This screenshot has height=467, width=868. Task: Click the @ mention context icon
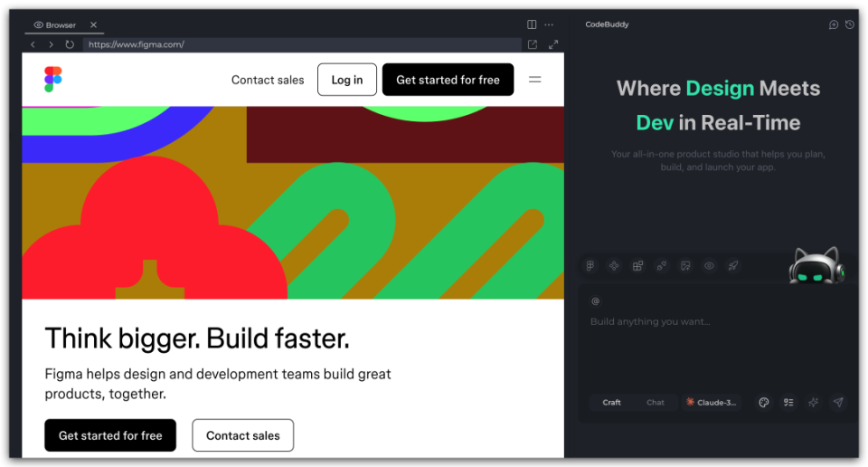(596, 301)
